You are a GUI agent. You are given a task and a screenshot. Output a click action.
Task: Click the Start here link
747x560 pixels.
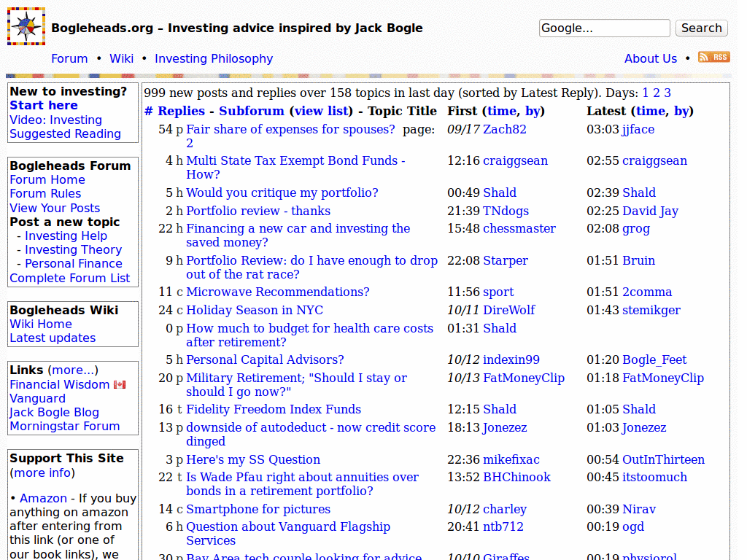pos(44,105)
